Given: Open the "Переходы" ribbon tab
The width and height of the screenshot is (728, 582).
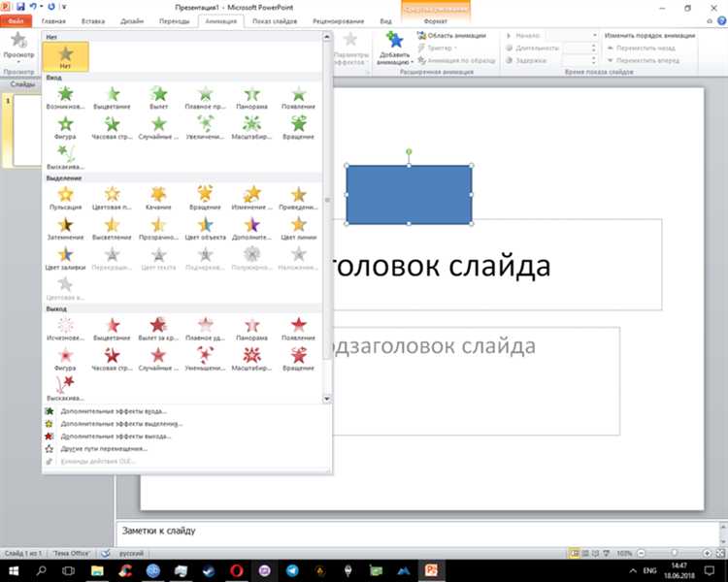Looking at the screenshot, I should pyautogui.click(x=174, y=21).
